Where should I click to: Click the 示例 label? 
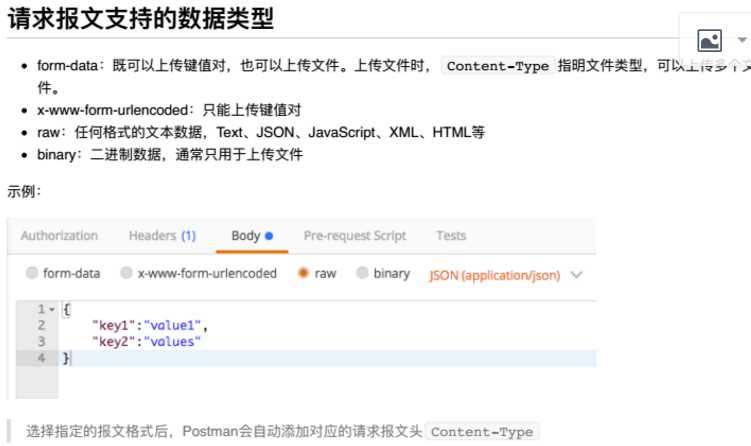click(x=24, y=192)
